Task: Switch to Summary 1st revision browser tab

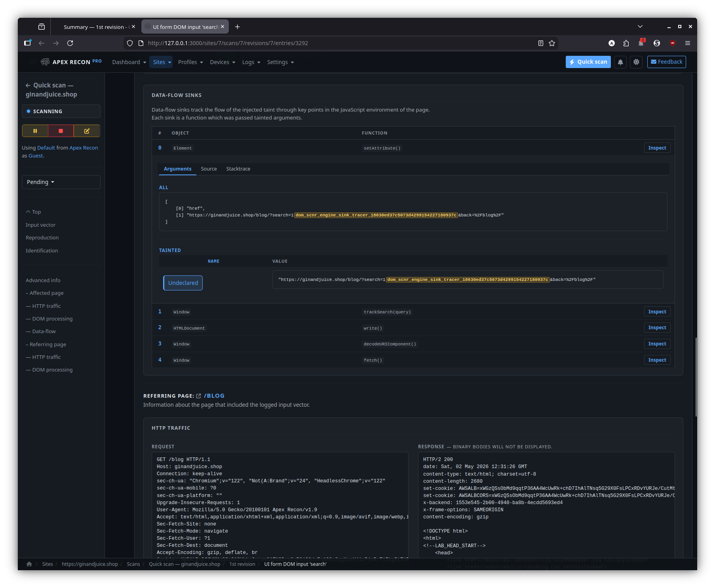Action: [95, 27]
